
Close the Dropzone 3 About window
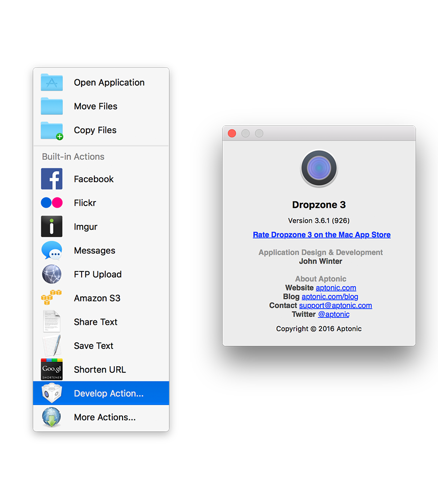pyautogui.click(x=232, y=133)
